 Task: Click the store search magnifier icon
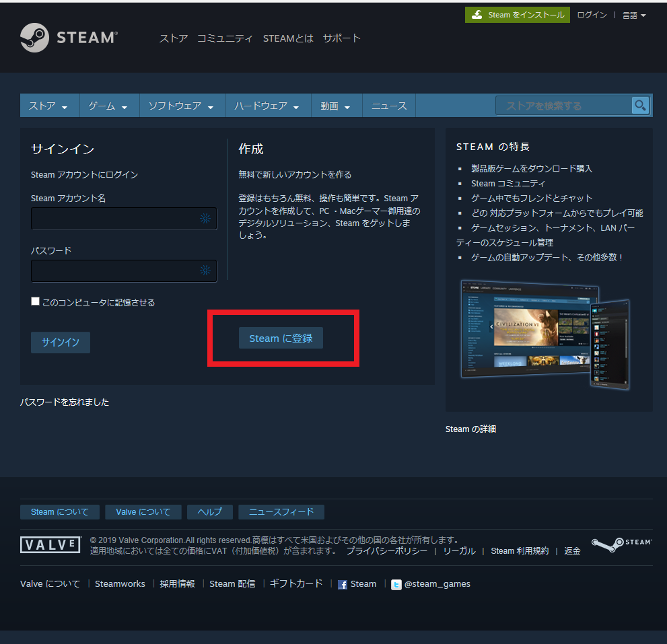tap(640, 105)
